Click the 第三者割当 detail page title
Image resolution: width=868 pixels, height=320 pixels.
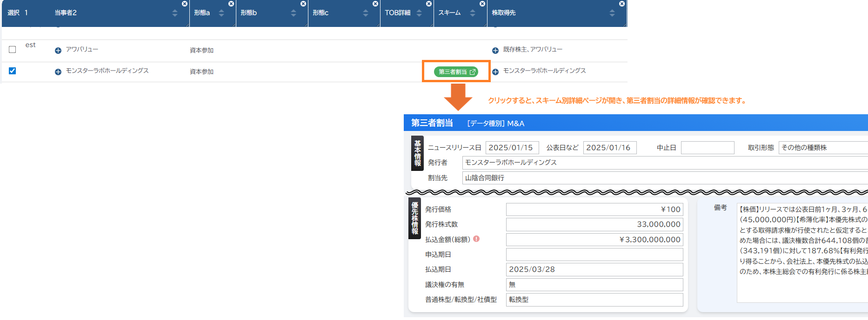coord(432,123)
